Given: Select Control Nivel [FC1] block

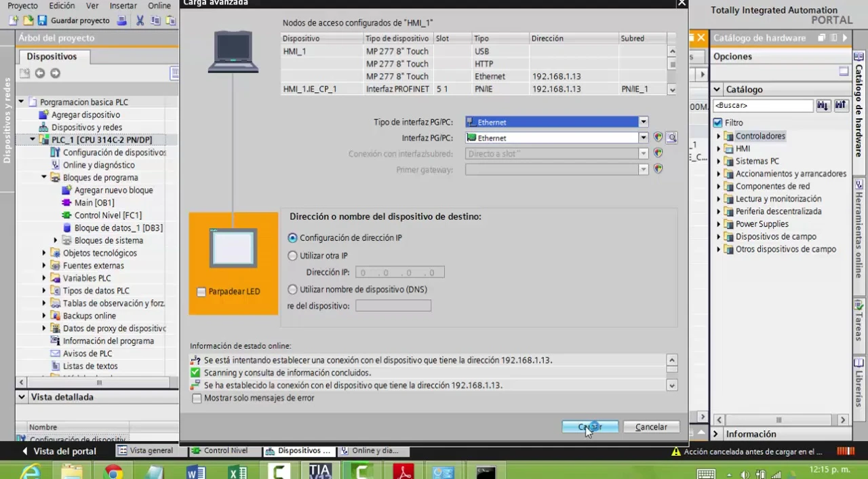Looking at the screenshot, I should [x=108, y=215].
